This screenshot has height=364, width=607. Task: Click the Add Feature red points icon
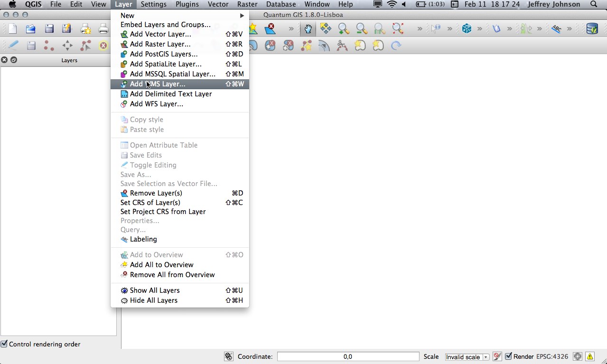[49, 46]
